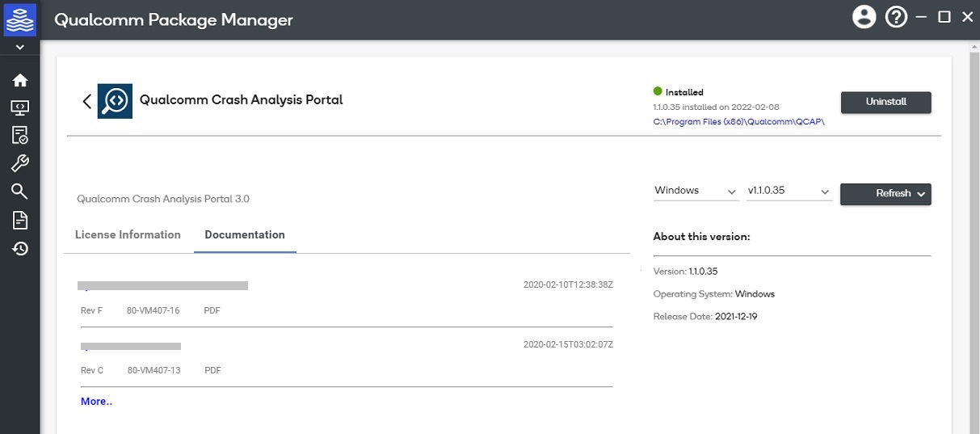Click the Qualcomm Package Manager logo
980x434 pixels.
(19, 19)
